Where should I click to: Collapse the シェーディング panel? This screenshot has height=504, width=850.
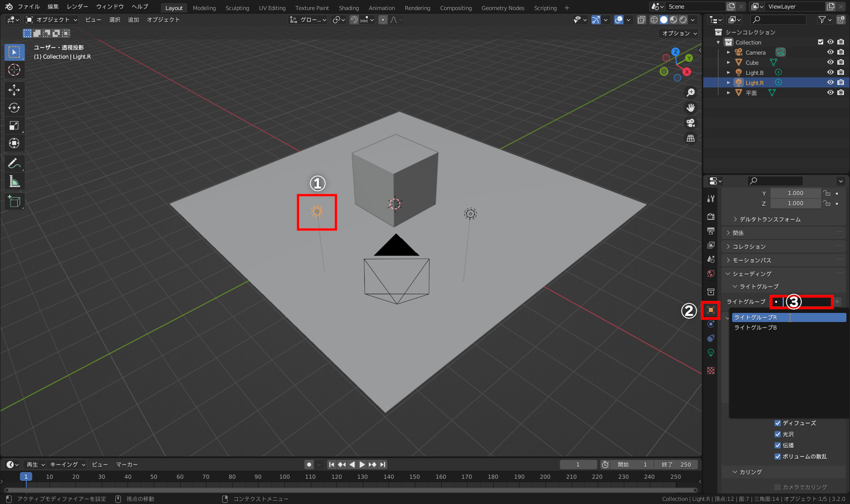[x=784, y=274]
